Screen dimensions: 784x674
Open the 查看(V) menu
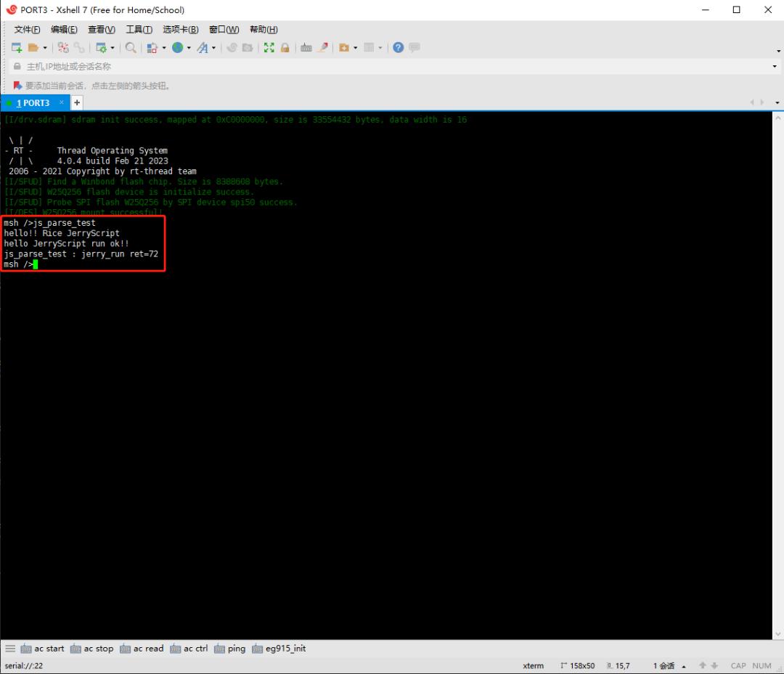point(102,30)
